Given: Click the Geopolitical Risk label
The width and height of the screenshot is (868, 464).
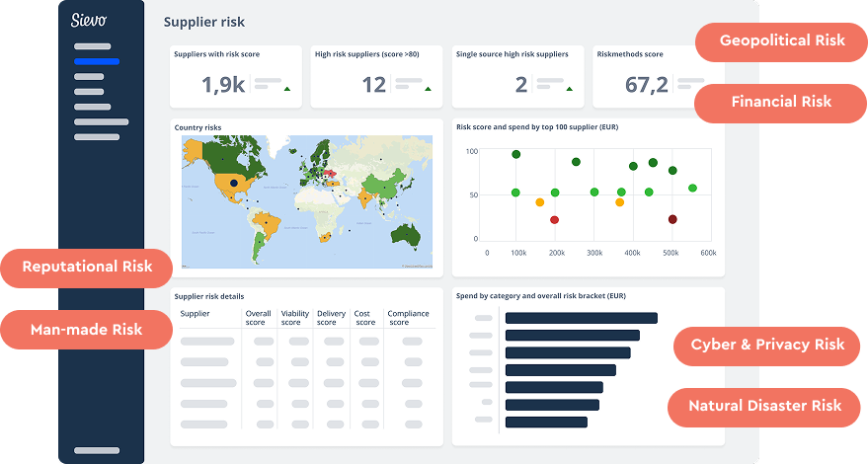Looking at the screenshot, I should (781, 41).
